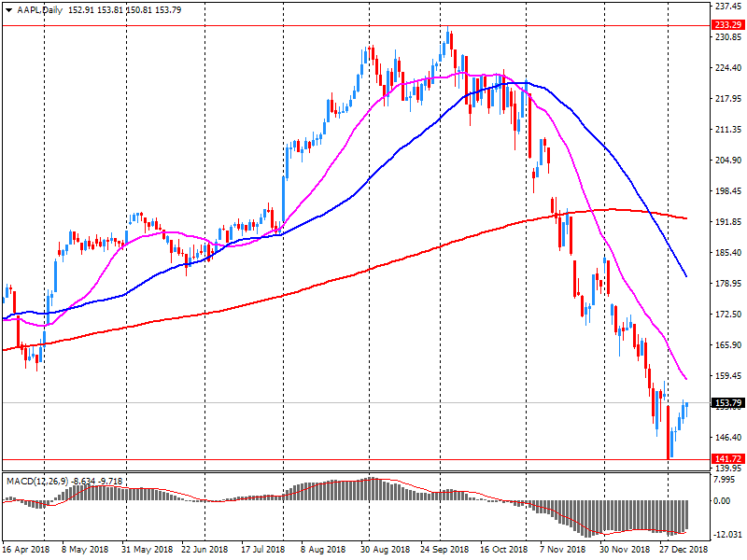Select the 237.45 price scale value

(x=729, y=6)
